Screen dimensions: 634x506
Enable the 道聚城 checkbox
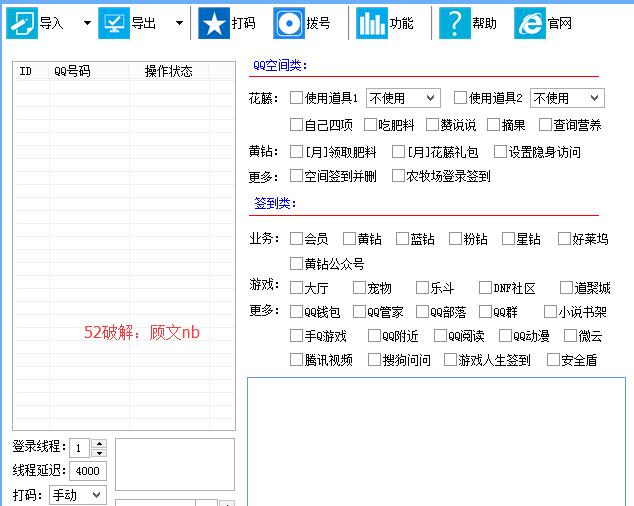(x=566, y=288)
